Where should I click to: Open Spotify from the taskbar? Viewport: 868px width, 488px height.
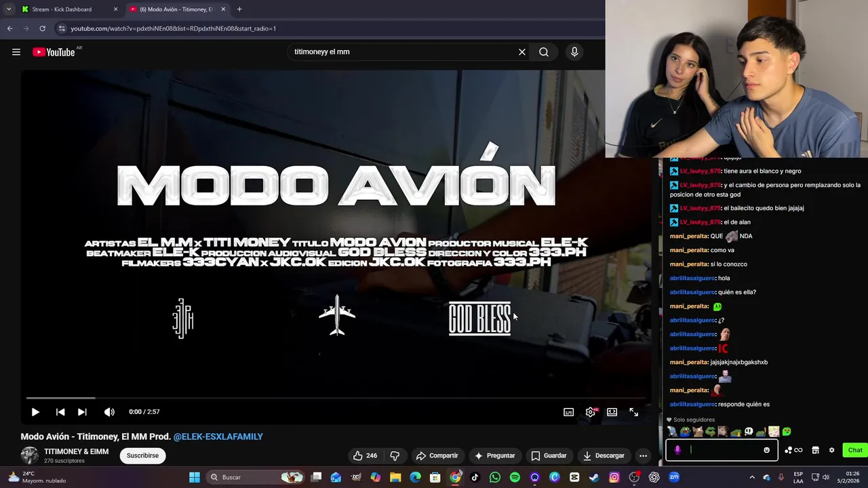coord(515,477)
